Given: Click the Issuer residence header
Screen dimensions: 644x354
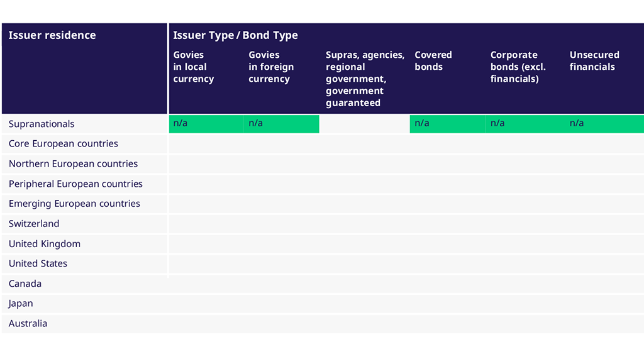Looking at the screenshot, I should (52, 35).
